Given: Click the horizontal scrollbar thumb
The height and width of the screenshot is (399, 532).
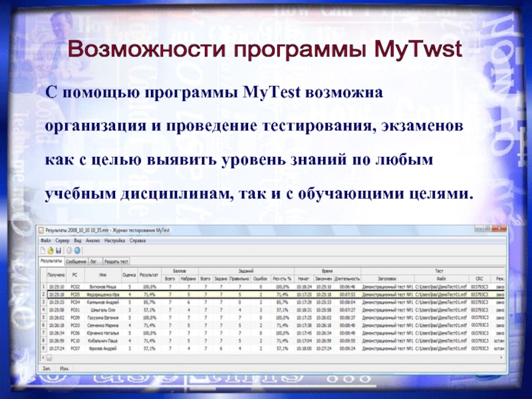Looking at the screenshot, I should 49,358.
